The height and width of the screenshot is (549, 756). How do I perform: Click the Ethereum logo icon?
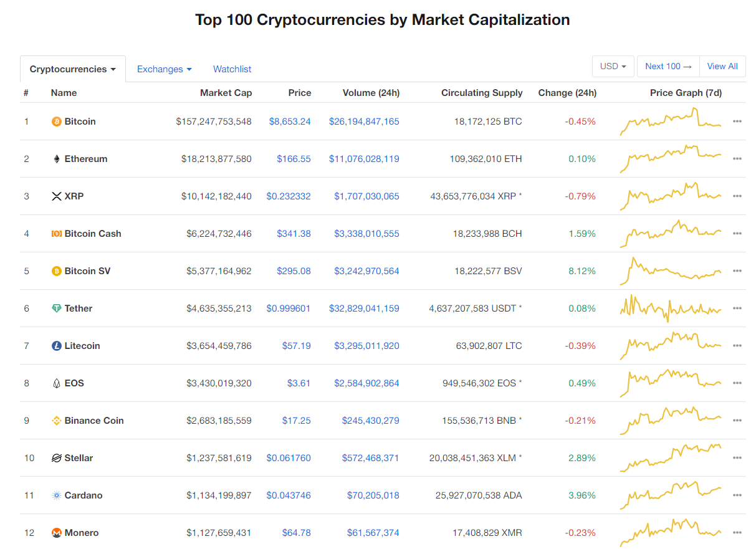click(x=56, y=159)
